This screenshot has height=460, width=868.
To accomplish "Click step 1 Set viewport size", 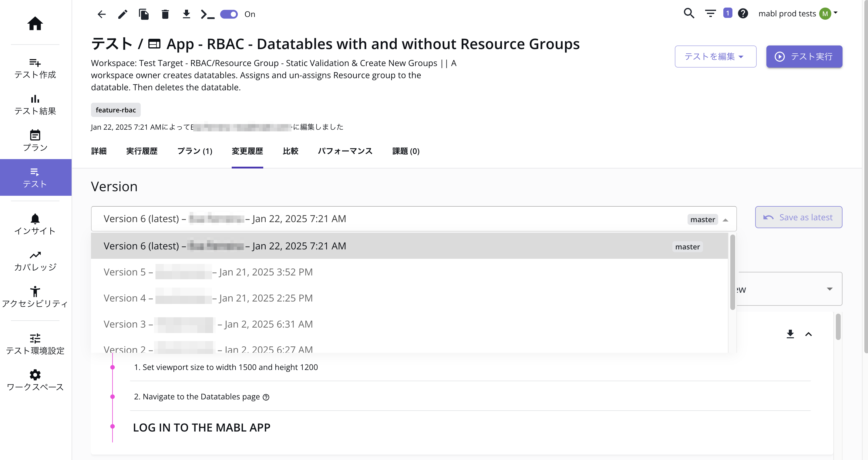I will [x=226, y=367].
